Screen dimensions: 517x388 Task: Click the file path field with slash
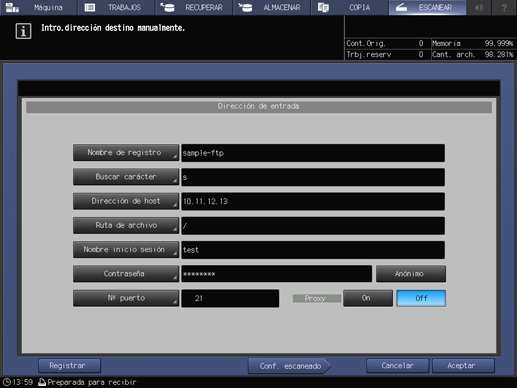tap(313, 226)
